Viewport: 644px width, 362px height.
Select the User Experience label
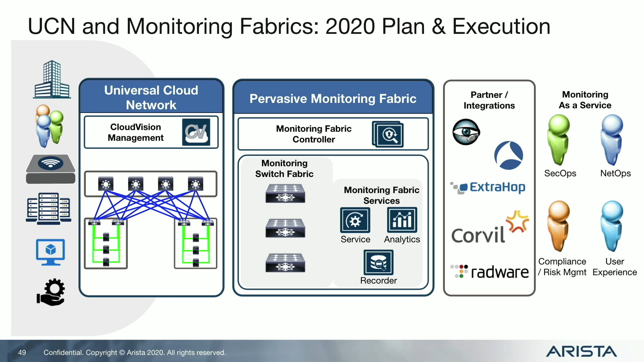point(615,267)
